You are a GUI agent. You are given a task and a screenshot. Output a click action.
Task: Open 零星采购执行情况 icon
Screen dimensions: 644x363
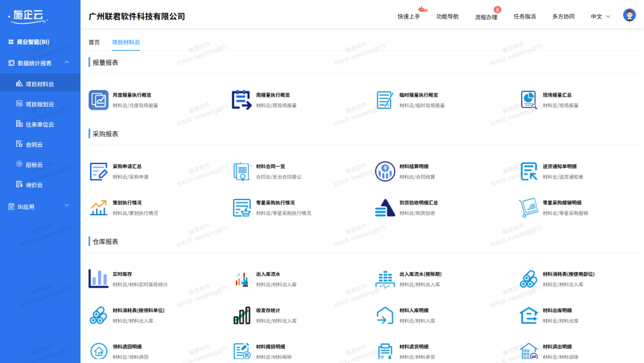click(241, 208)
